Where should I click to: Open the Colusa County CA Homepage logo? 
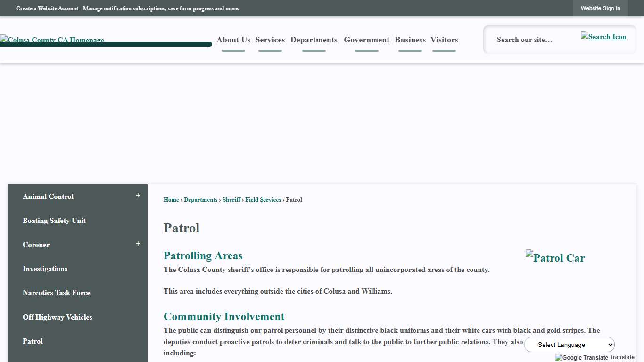52,40
